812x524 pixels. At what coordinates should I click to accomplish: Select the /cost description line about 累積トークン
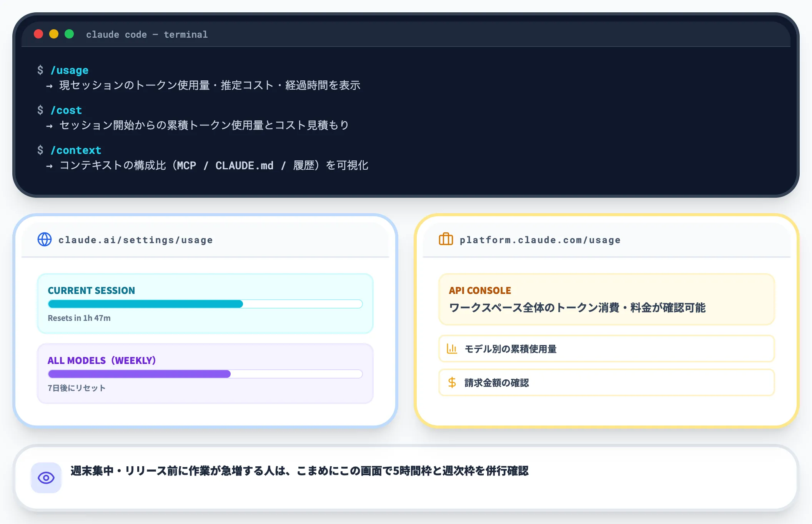204,125
